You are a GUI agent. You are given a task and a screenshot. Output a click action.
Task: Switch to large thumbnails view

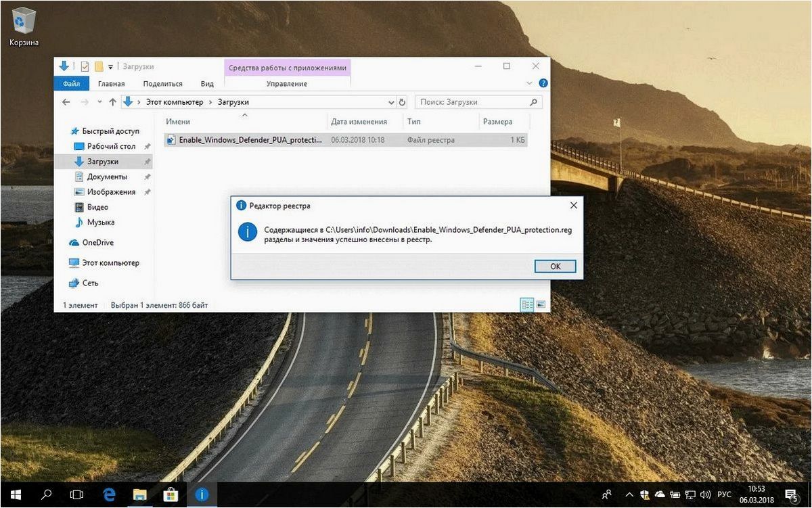pos(541,305)
